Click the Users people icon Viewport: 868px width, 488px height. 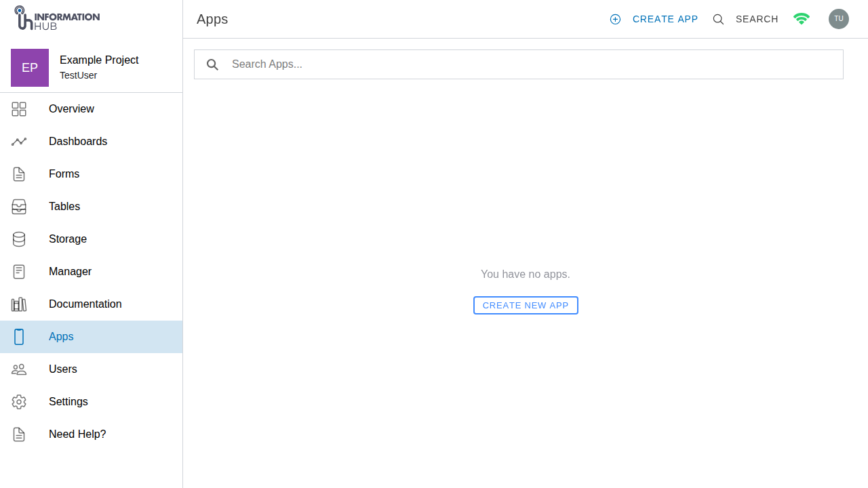[19, 369]
